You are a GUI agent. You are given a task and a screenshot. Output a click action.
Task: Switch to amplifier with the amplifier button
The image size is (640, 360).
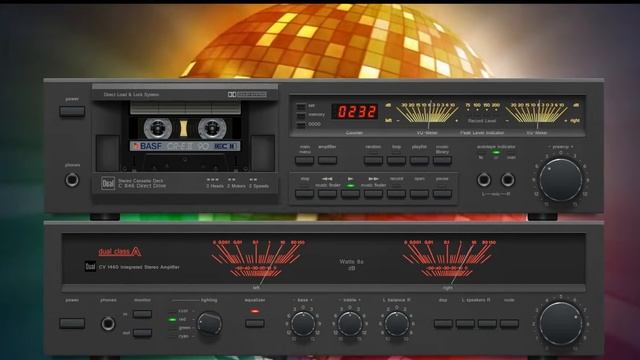tap(327, 160)
